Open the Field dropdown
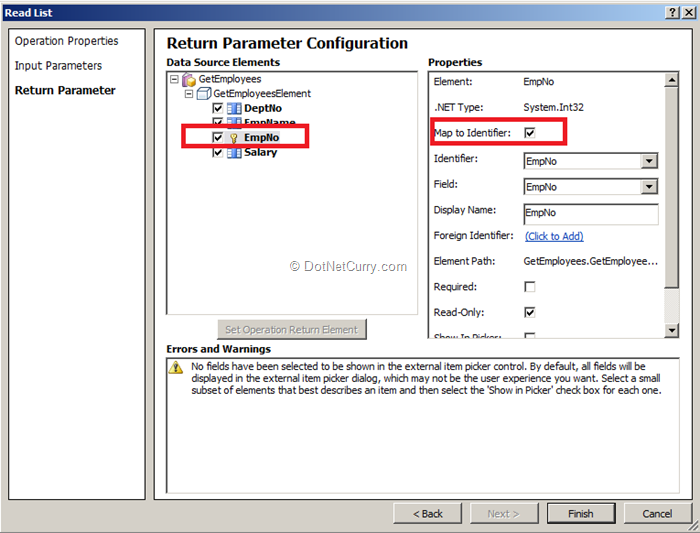 tap(649, 187)
